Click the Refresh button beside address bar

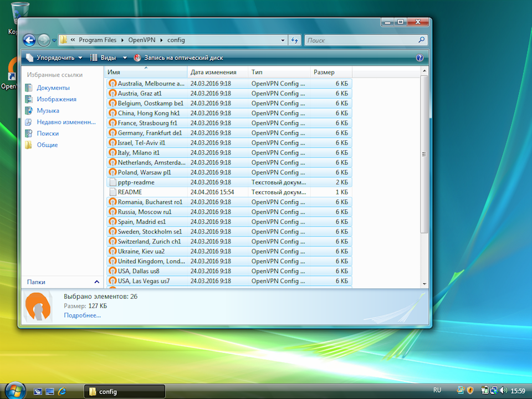click(294, 40)
